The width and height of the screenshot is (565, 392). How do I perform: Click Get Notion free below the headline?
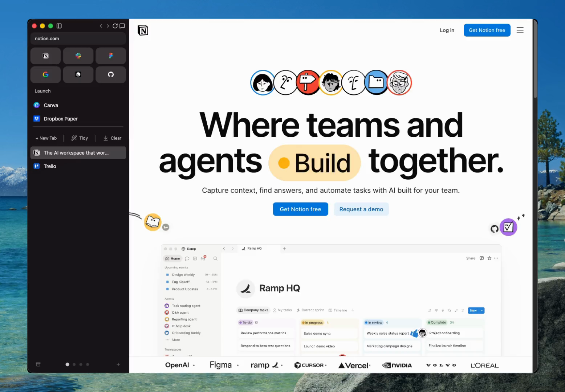pyautogui.click(x=300, y=209)
